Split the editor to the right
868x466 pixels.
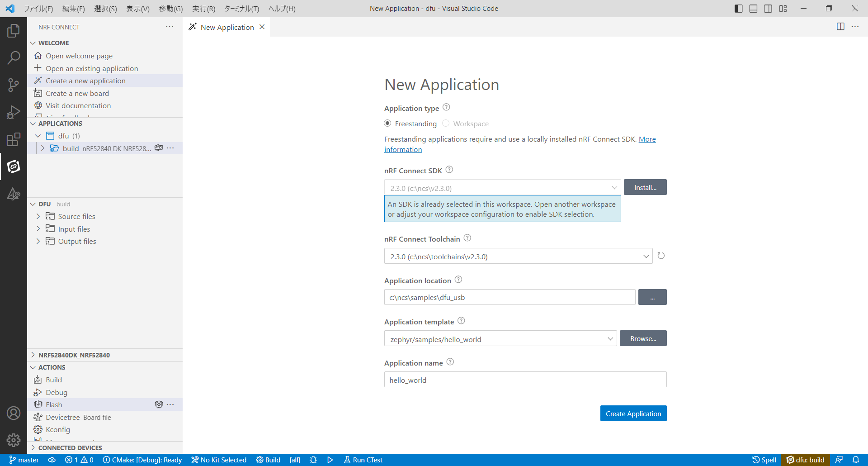pyautogui.click(x=840, y=27)
